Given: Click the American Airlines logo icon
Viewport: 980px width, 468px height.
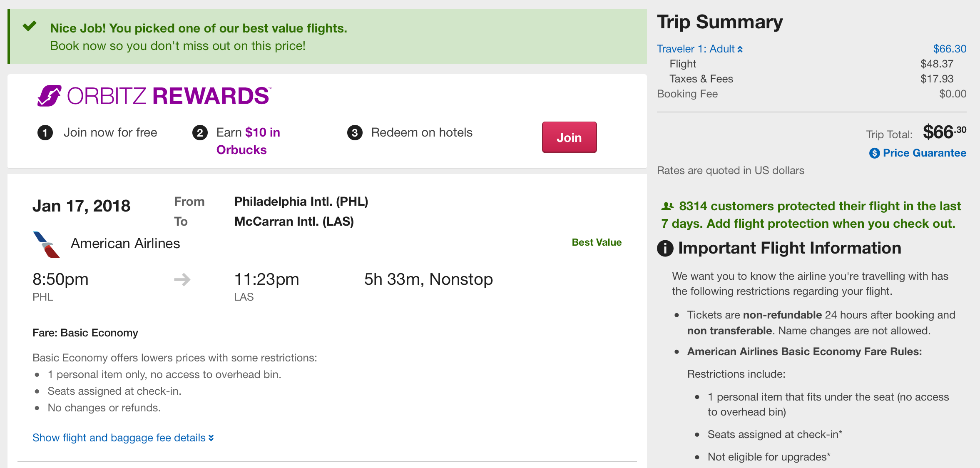Looking at the screenshot, I should (x=47, y=244).
